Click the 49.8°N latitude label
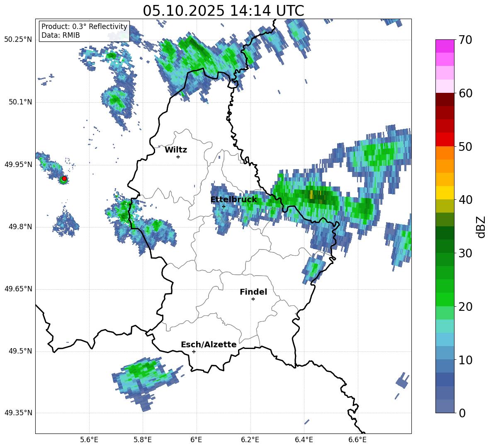The height and width of the screenshot is (448, 491). (x=20, y=227)
